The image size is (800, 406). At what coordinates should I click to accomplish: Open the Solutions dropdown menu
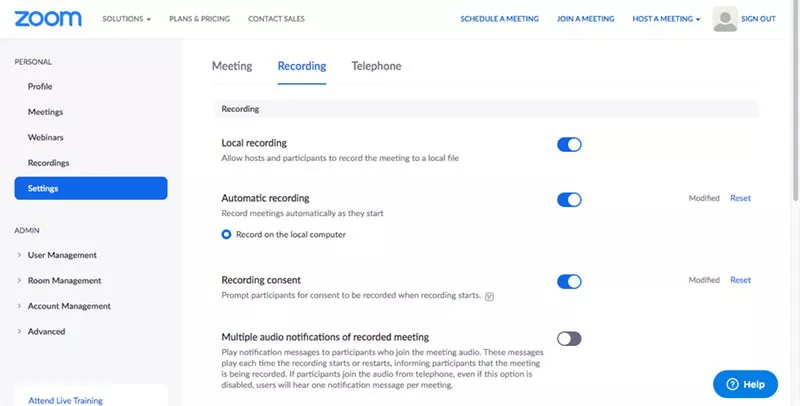pyautogui.click(x=127, y=19)
